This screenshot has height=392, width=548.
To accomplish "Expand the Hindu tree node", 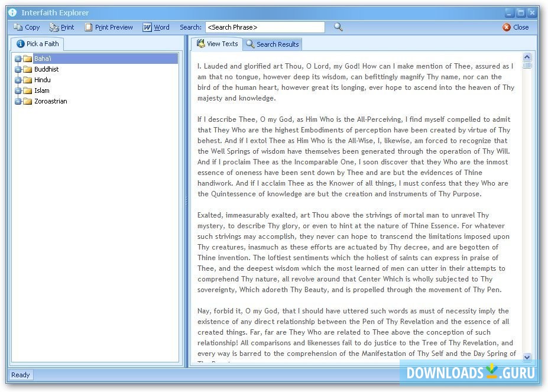I will pyautogui.click(x=18, y=80).
